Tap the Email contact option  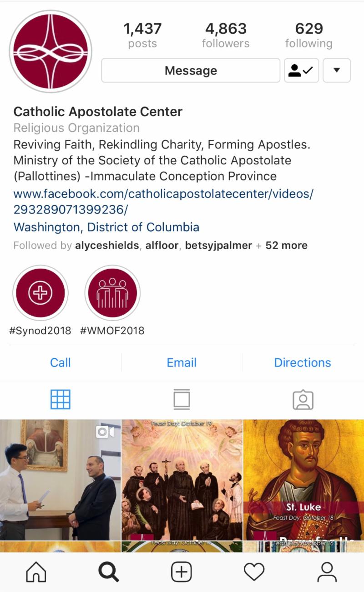point(182,362)
